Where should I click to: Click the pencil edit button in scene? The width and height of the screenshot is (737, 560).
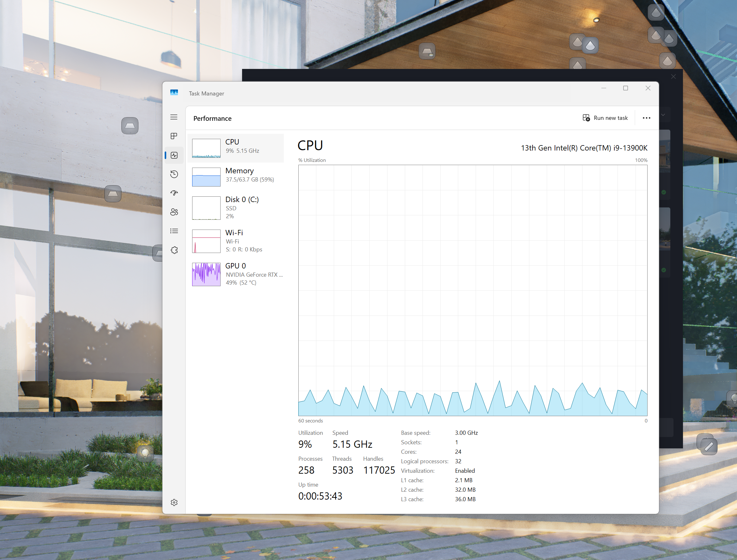709,446
